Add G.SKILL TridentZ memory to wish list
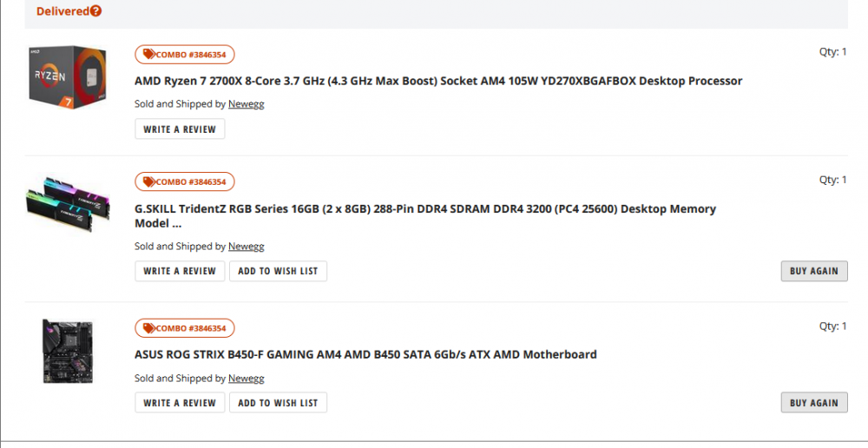The width and height of the screenshot is (868, 448). [x=278, y=271]
